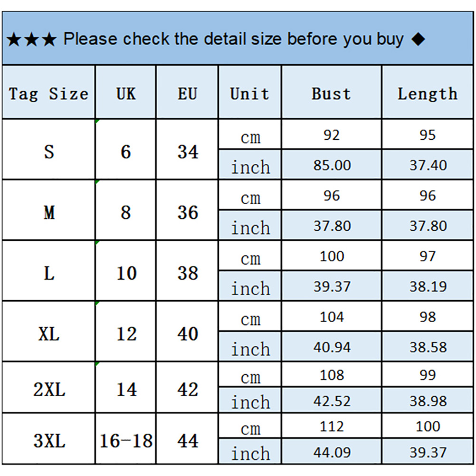This screenshot has height=476, width=476.
Task: Select the 38.98 length inch value
Action: coord(428,401)
